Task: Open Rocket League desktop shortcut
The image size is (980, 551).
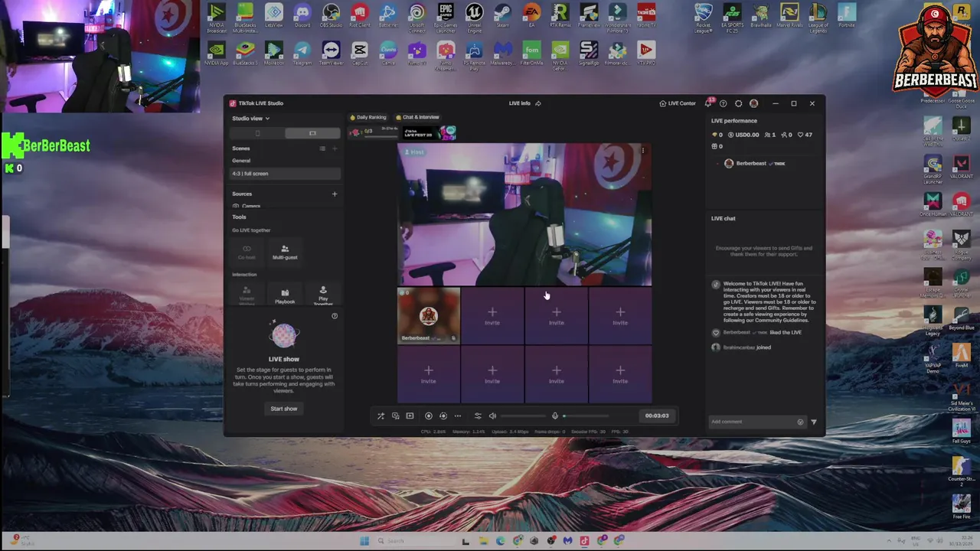Action: click(703, 17)
